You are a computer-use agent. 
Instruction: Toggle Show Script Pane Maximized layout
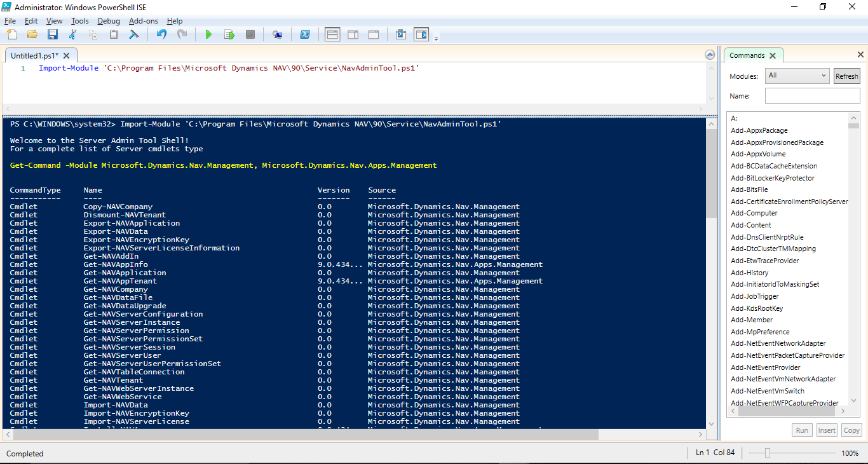[374, 34]
